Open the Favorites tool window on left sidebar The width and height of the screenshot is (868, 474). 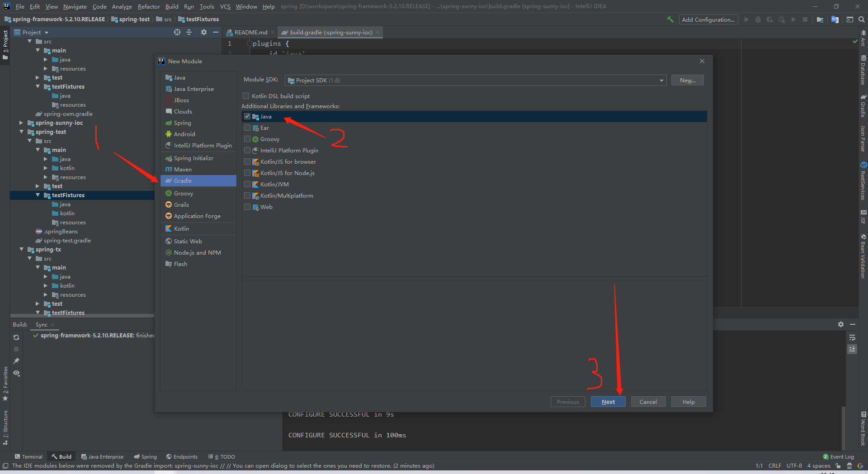click(x=5, y=384)
